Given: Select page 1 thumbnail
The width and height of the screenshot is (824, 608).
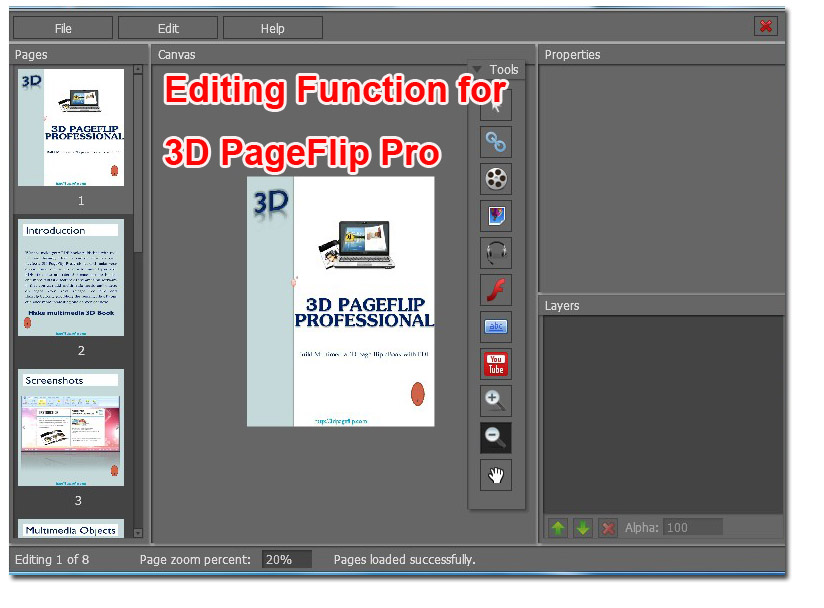Looking at the screenshot, I should tap(71, 127).
